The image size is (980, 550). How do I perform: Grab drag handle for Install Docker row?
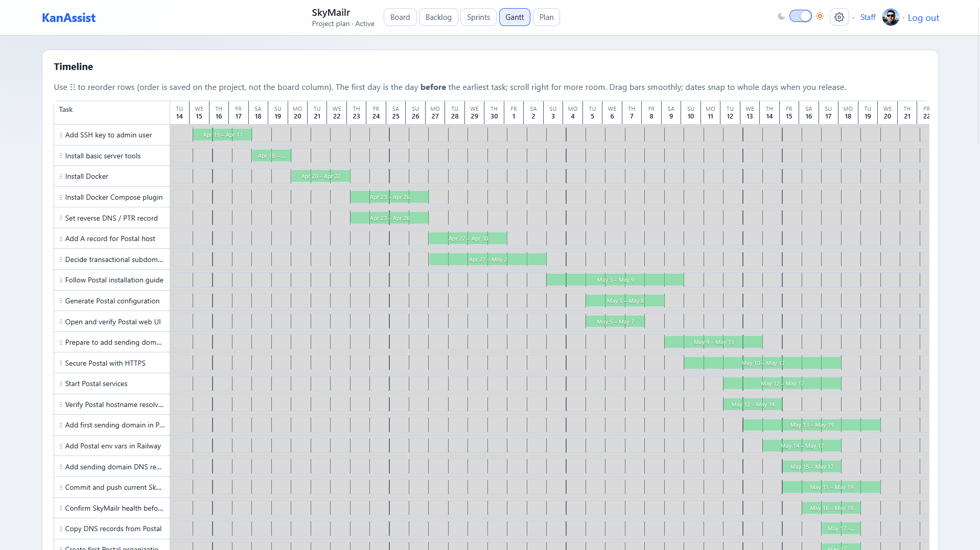point(61,177)
